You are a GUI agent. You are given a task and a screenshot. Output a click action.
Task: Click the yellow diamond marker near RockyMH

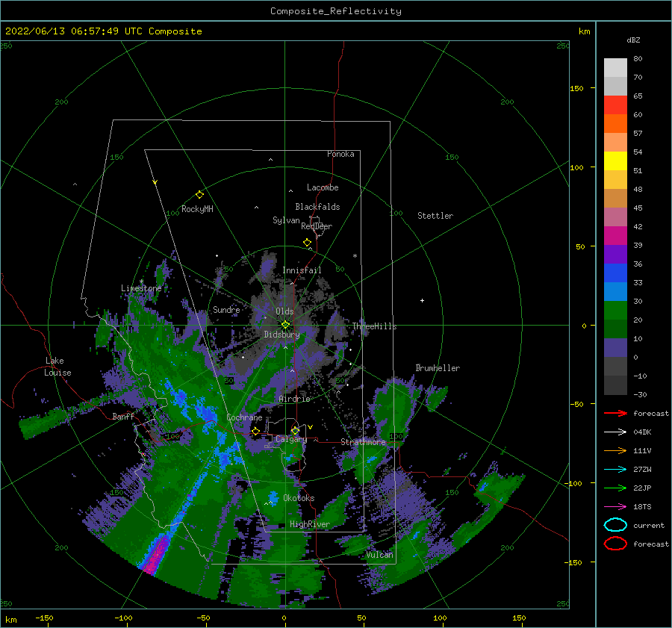pyautogui.click(x=199, y=195)
